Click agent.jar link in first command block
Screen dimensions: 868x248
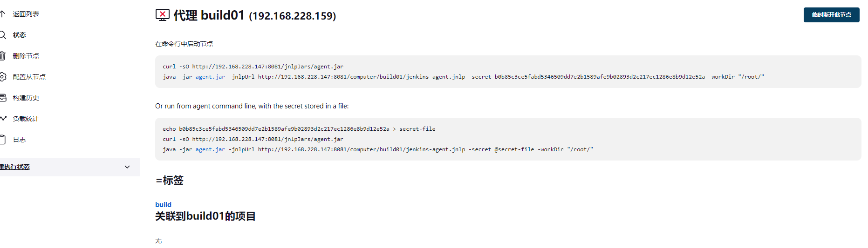pyautogui.click(x=210, y=77)
